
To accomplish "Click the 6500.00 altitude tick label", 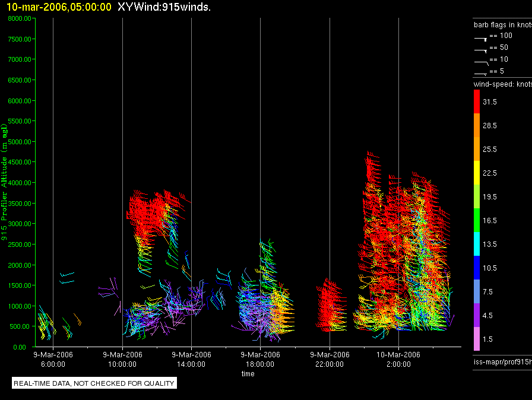I will click(x=20, y=80).
